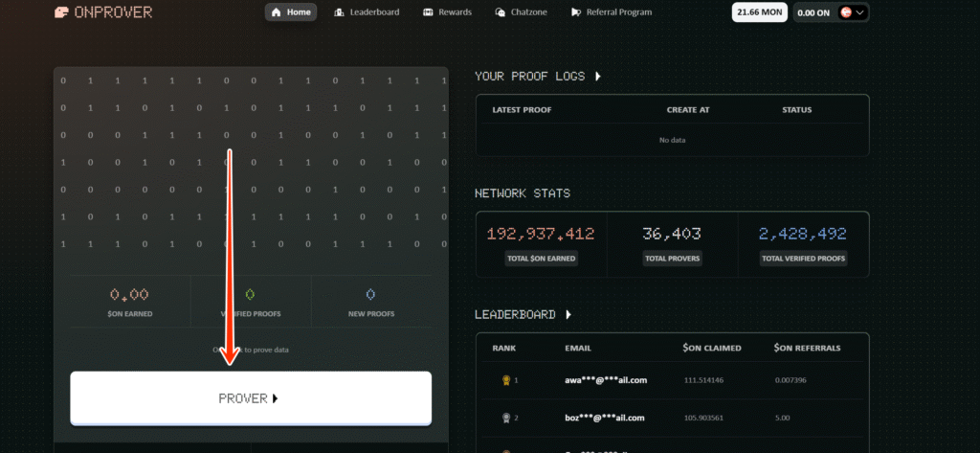Viewport: 980px width, 453px height.
Task: Click the Rewards gift icon in navbar
Action: [x=428, y=11]
